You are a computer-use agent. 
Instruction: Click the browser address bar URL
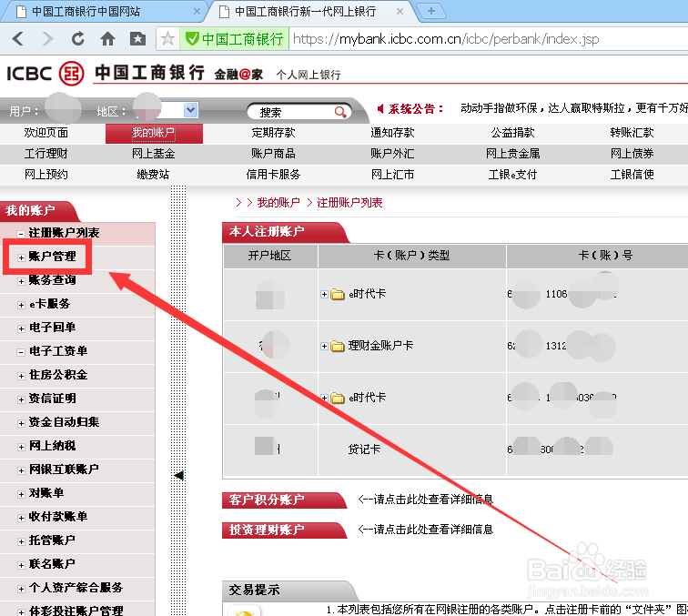point(446,39)
